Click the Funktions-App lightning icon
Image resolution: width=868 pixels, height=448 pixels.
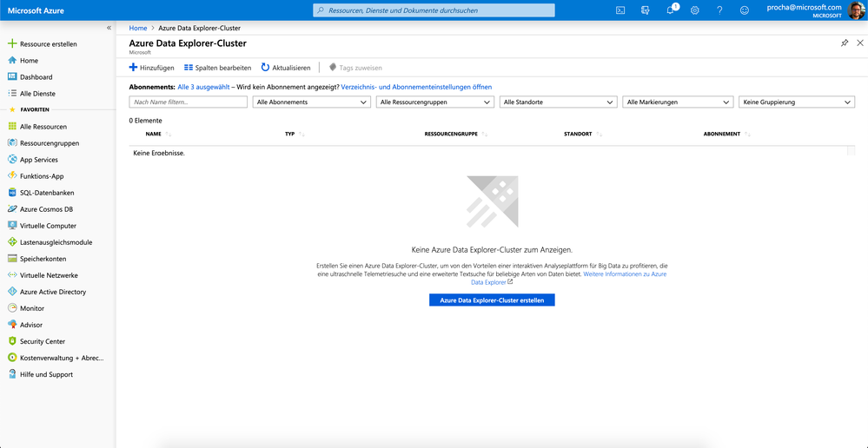pos(12,176)
